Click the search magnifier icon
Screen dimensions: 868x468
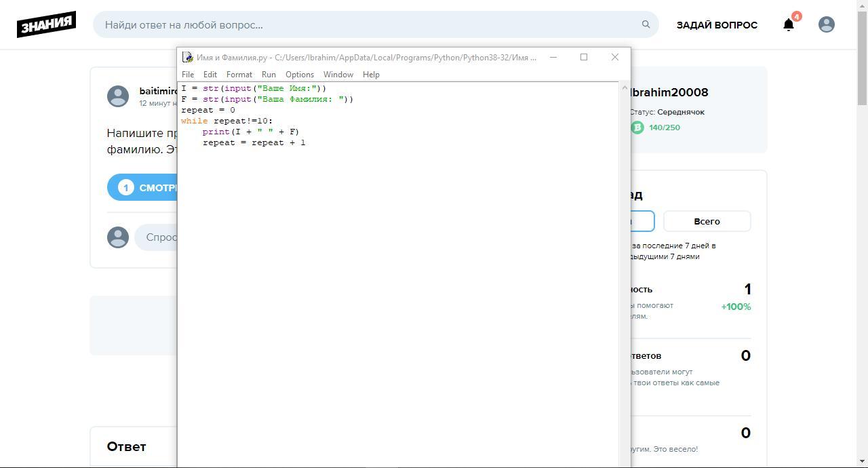tap(646, 24)
